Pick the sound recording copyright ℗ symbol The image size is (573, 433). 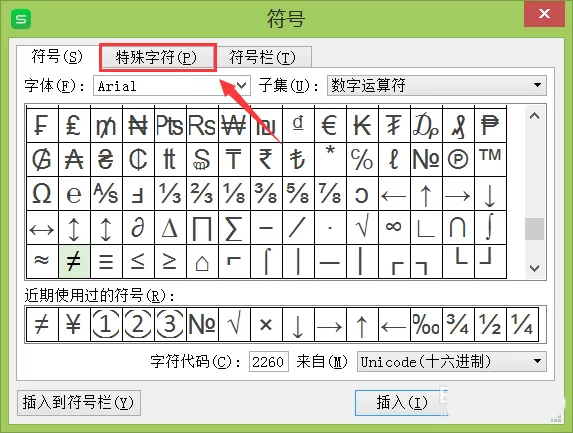(x=458, y=159)
